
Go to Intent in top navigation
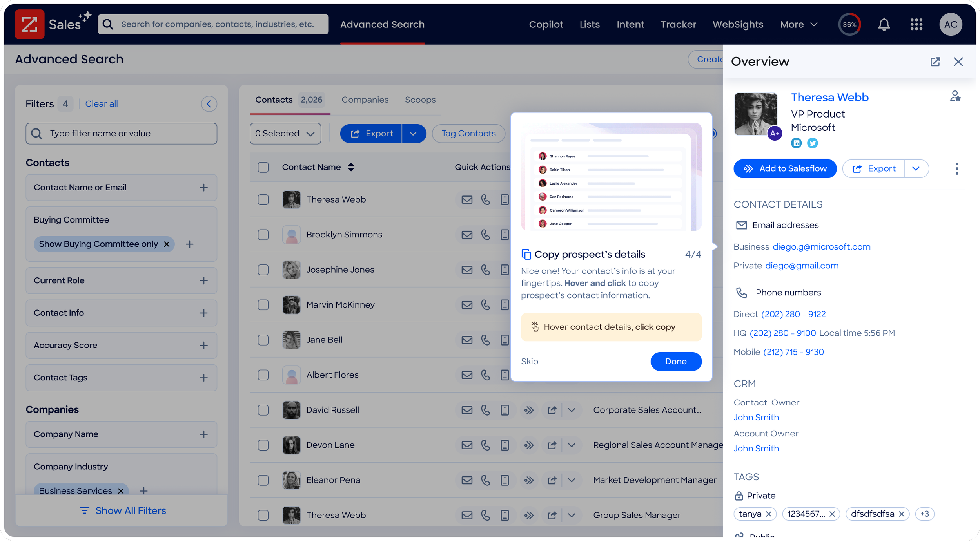click(630, 24)
